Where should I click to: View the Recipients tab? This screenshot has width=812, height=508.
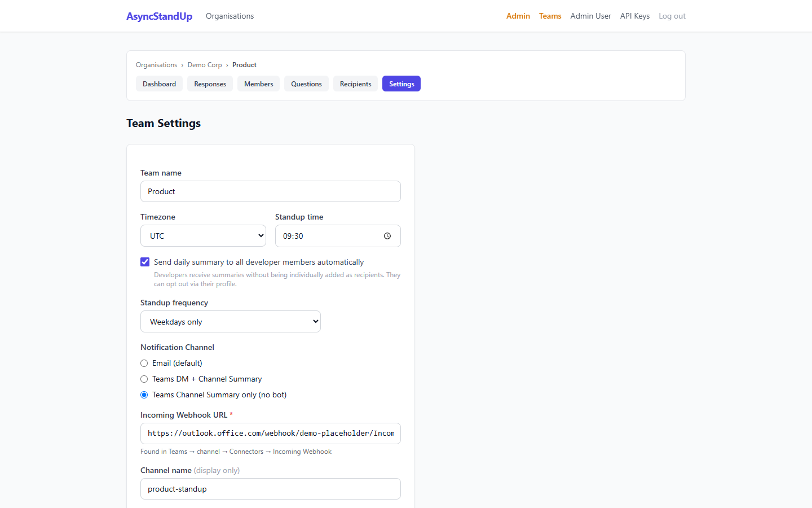tap(355, 84)
